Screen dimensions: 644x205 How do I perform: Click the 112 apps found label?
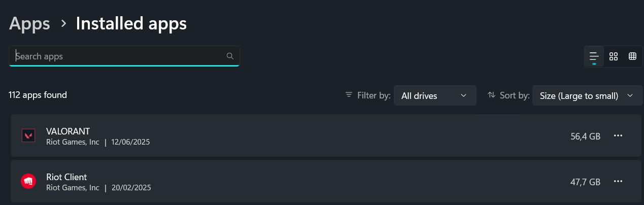pos(38,95)
